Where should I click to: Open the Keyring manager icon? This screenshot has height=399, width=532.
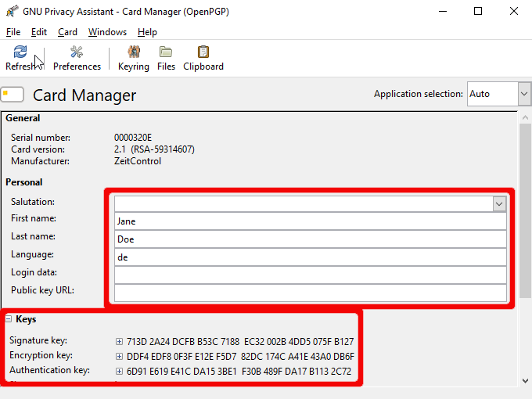tap(134, 52)
